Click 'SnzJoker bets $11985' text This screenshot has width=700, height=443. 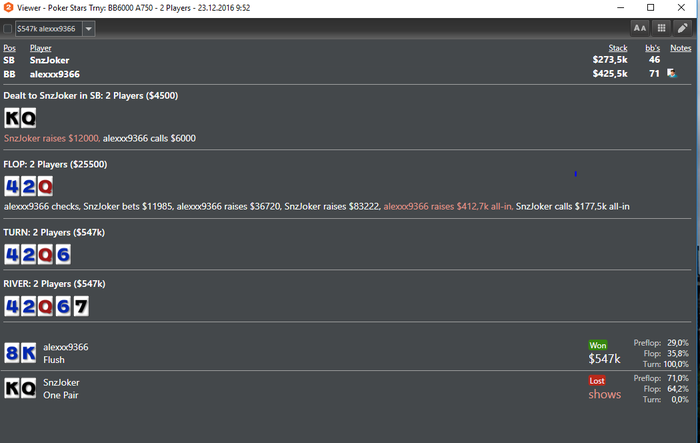tap(128, 206)
